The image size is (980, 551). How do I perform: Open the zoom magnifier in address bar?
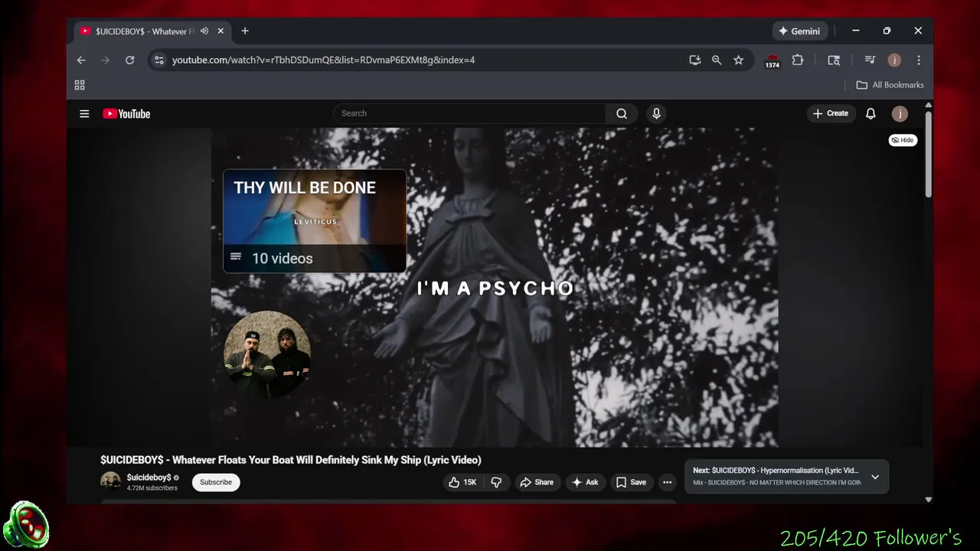(x=717, y=60)
